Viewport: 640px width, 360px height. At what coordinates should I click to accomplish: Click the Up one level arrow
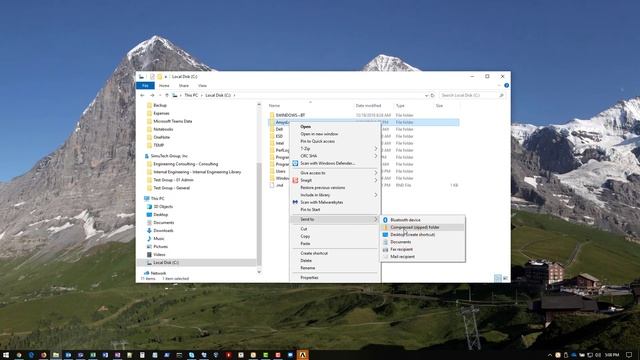167,95
